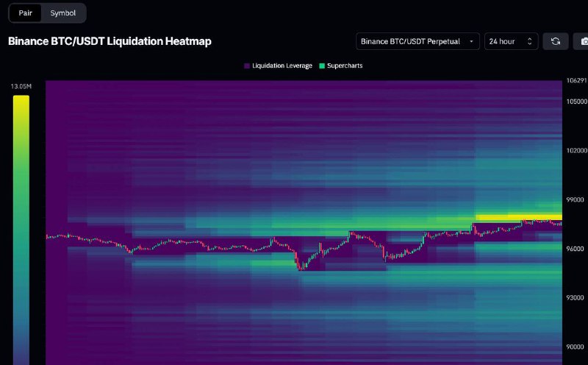Toggle the Supercharts legend entry
The width and height of the screenshot is (588, 365).
pyautogui.click(x=341, y=65)
